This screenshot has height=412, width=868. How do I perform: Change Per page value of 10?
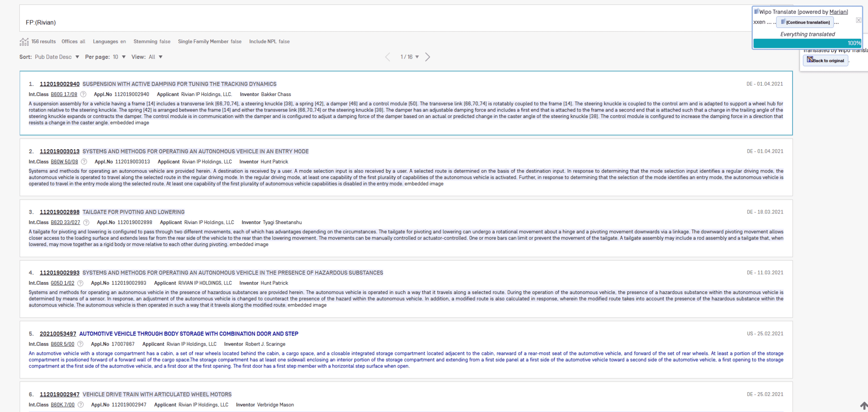(119, 57)
